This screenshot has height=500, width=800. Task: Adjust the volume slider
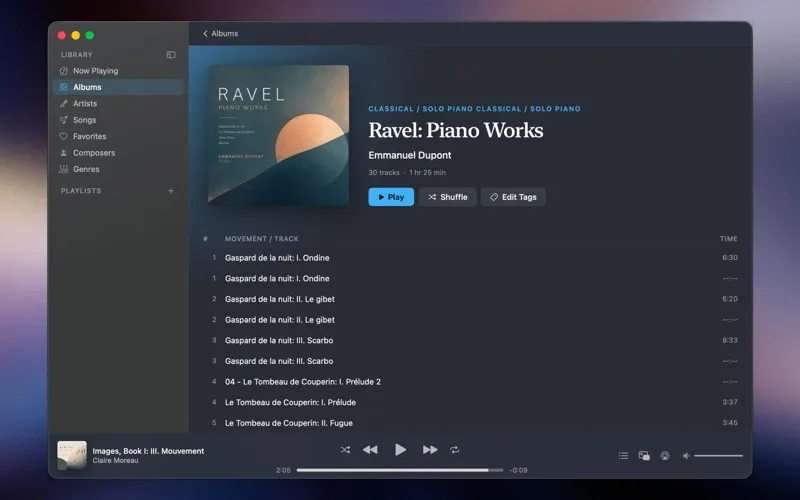tap(718, 456)
